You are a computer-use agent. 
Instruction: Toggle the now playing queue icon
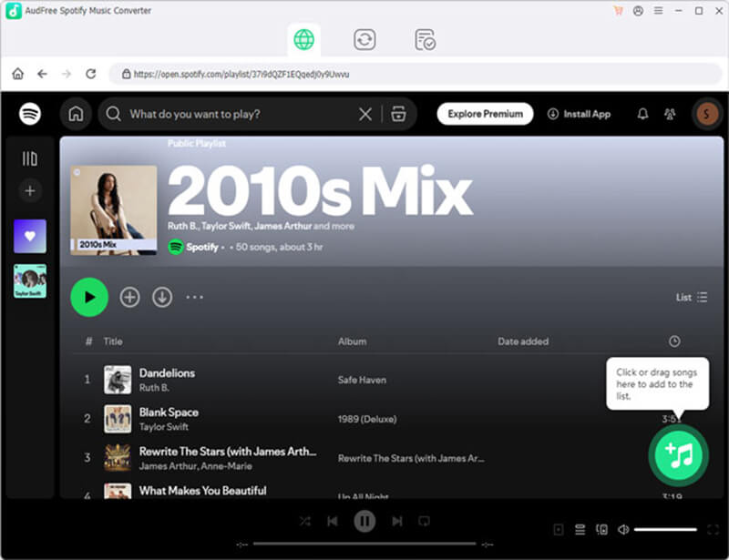(x=580, y=529)
